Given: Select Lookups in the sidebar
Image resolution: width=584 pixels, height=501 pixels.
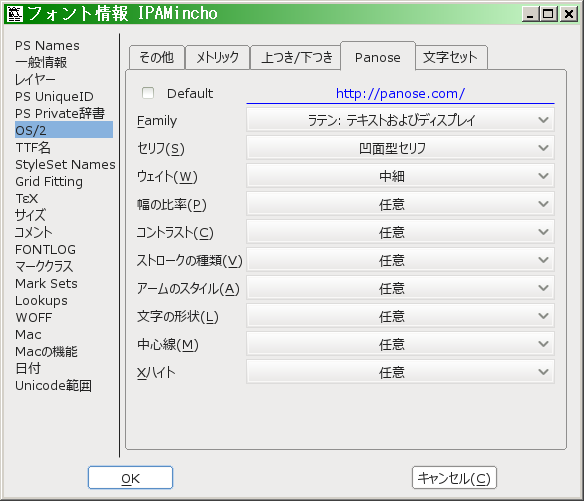Looking at the screenshot, I should click(x=41, y=300).
